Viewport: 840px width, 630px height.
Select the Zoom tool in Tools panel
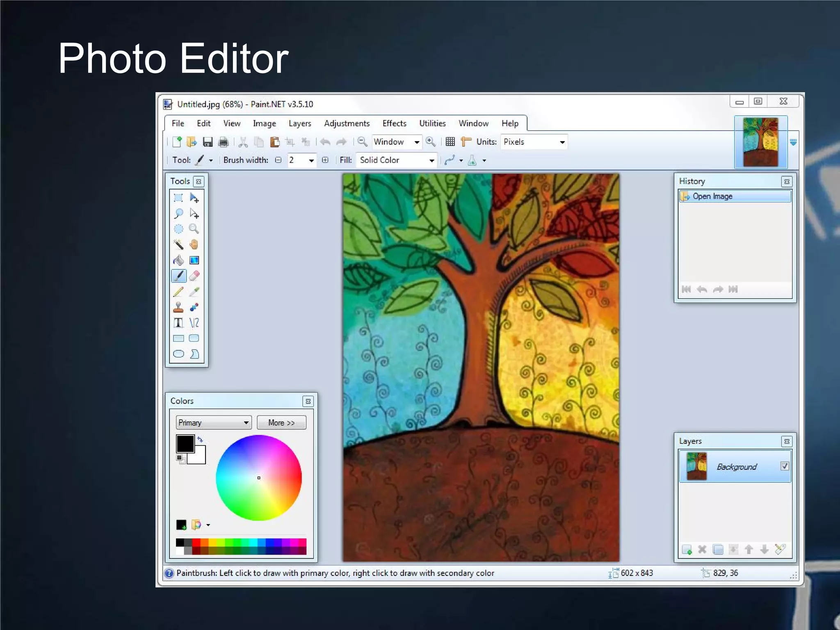pyautogui.click(x=194, y=229)
